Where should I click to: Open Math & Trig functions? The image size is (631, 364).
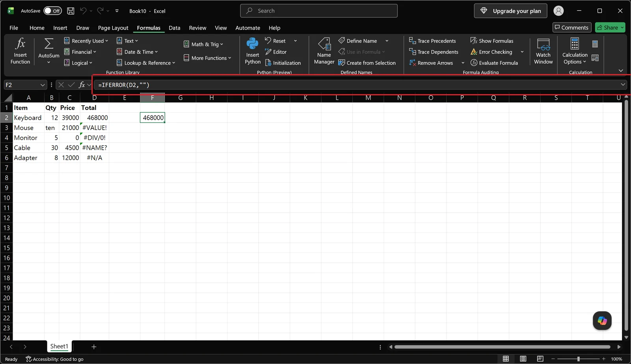203,44
